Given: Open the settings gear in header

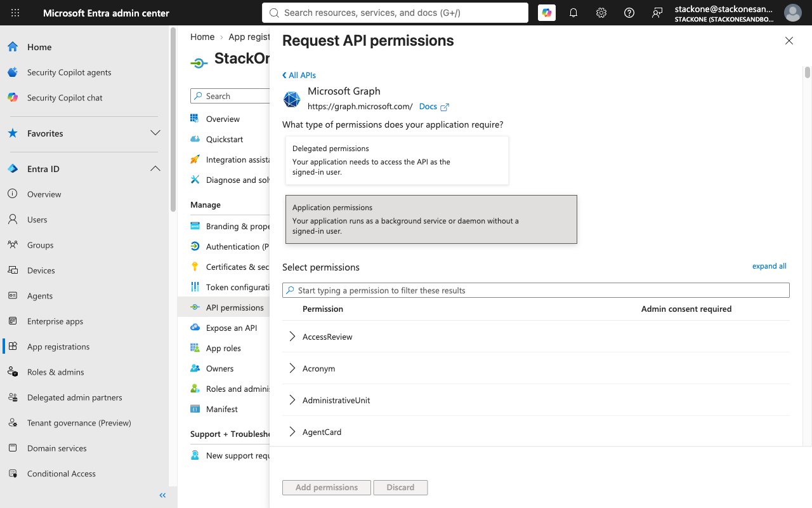Looking at the screenshot, I should [601, 13].
